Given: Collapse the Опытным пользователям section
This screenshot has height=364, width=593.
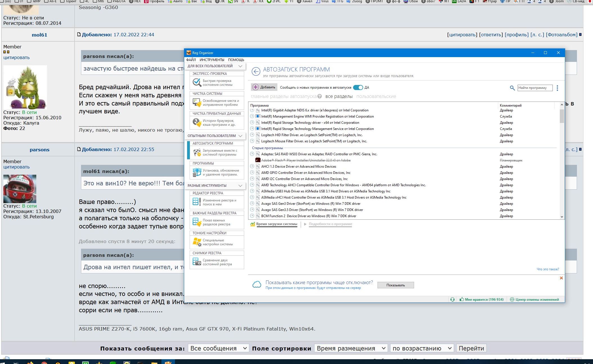Looking at the screenshot, I should pos(240,136).
